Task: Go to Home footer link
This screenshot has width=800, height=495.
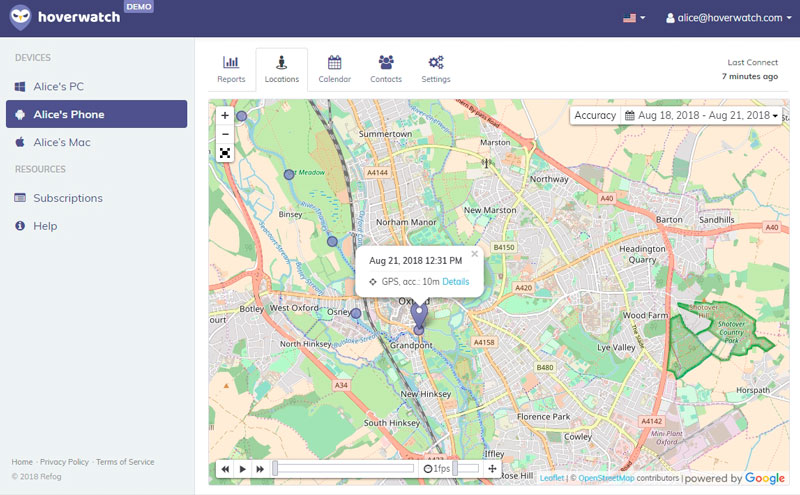Action: click(x=22, y=462)
